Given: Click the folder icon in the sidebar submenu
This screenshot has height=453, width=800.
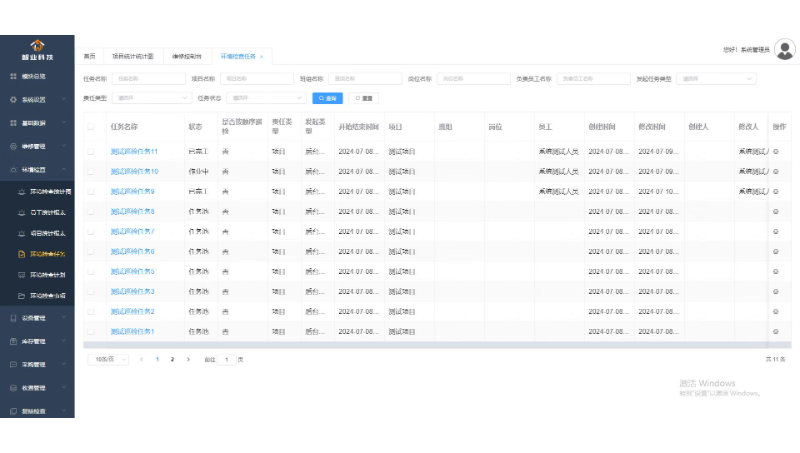Looking at the screenshot, I should tap(21, 296).
